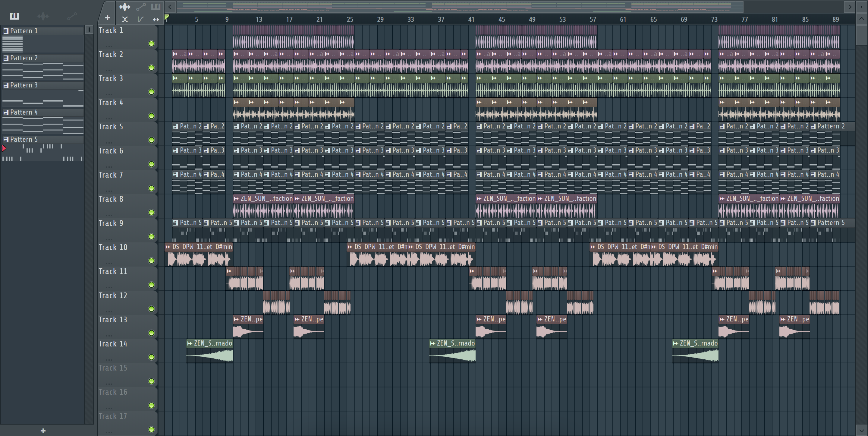Switch picker panel to automation clips view

coord(72,16)
